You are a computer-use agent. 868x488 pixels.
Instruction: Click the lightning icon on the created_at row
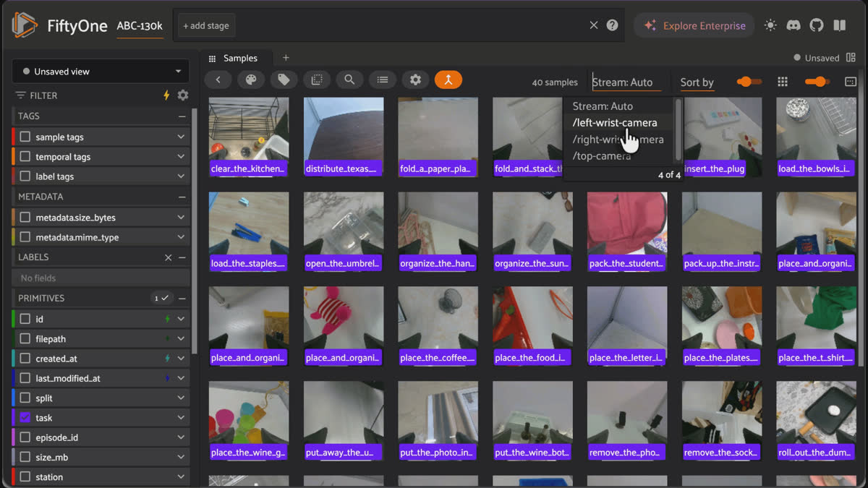[168, 359]
